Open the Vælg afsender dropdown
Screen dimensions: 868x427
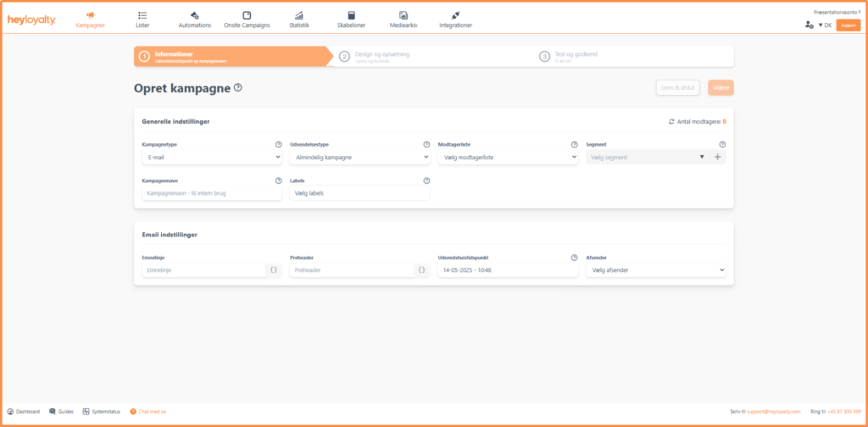(655, 270)
